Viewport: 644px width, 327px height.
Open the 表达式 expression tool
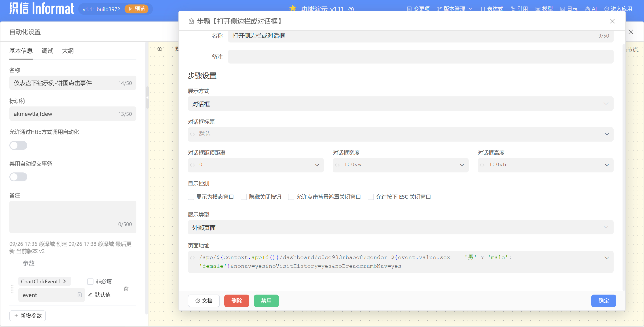[491, 9]
